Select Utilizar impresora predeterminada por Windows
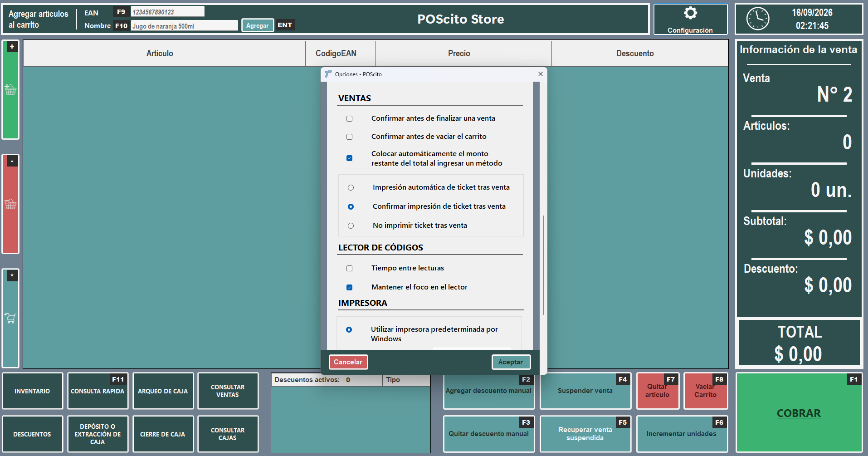Screen dimensions: 868x456 349,330
